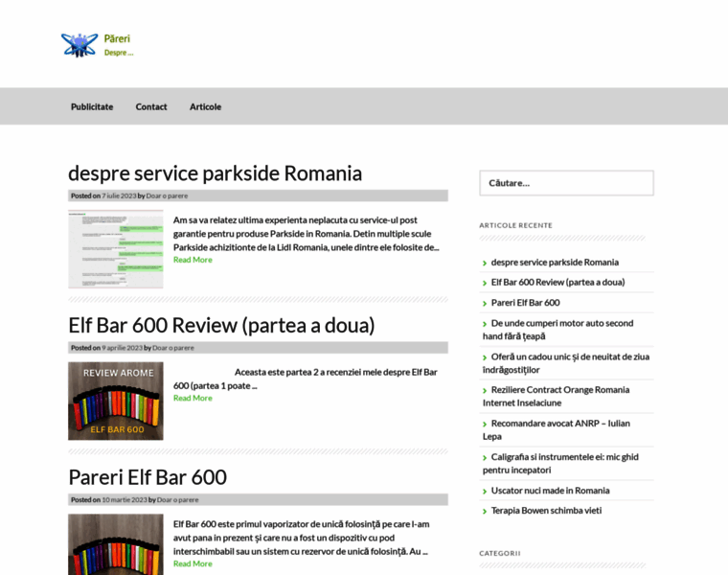Open the Păreri site title link

tap(117, 38)
